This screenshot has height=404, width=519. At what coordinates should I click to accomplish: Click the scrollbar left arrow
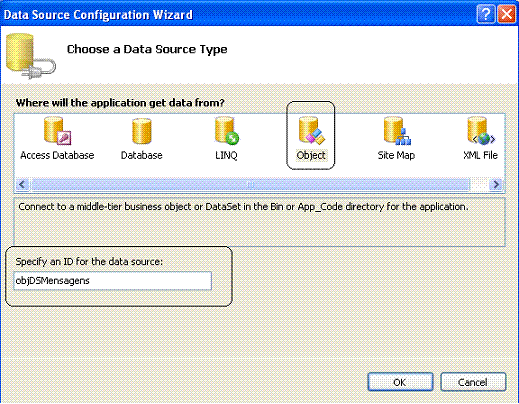click(x=22, y=184)
